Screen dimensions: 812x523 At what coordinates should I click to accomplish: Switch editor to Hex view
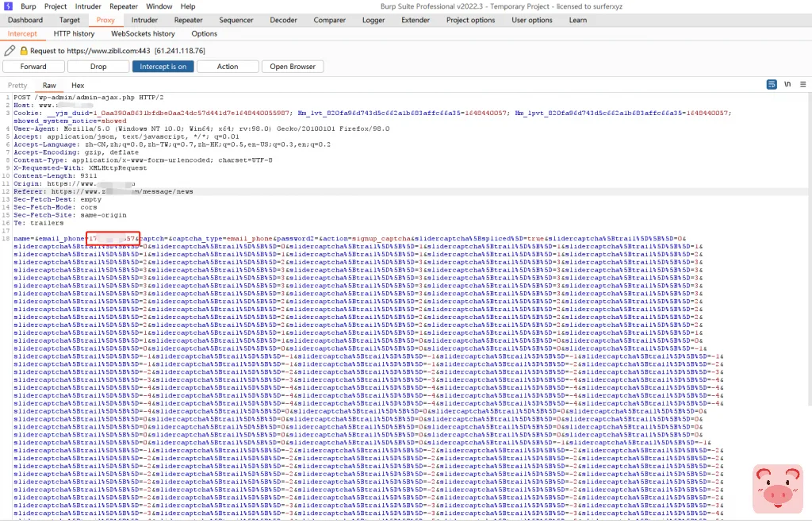tap(78, 85)
